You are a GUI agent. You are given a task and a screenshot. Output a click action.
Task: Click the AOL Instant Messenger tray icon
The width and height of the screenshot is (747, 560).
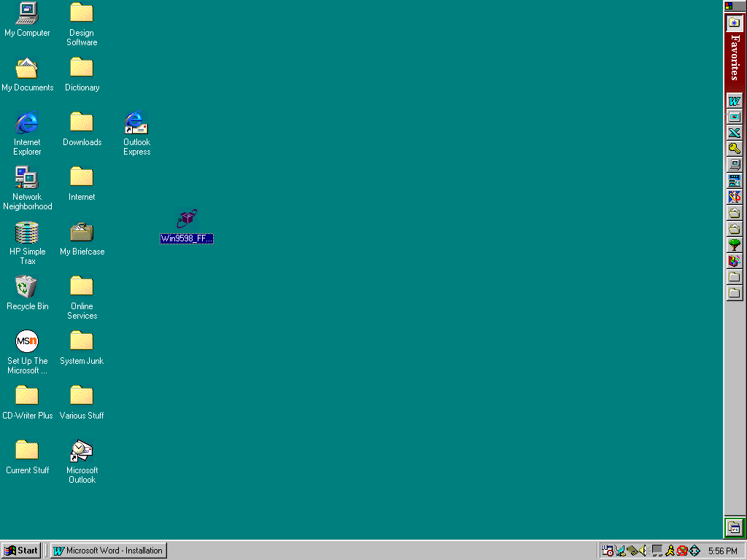pyautogui.click(x=669, y=551)
